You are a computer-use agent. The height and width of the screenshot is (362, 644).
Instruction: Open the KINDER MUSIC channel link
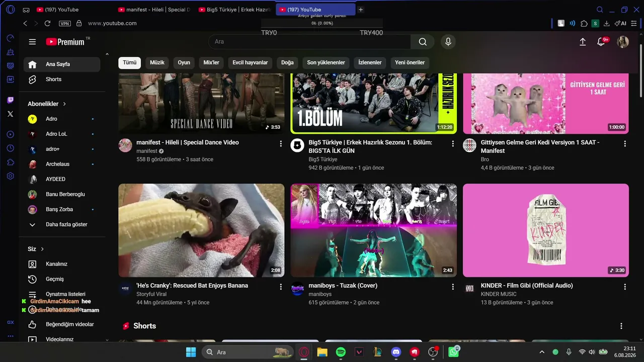pyautogui.click(x=499, y=294)
